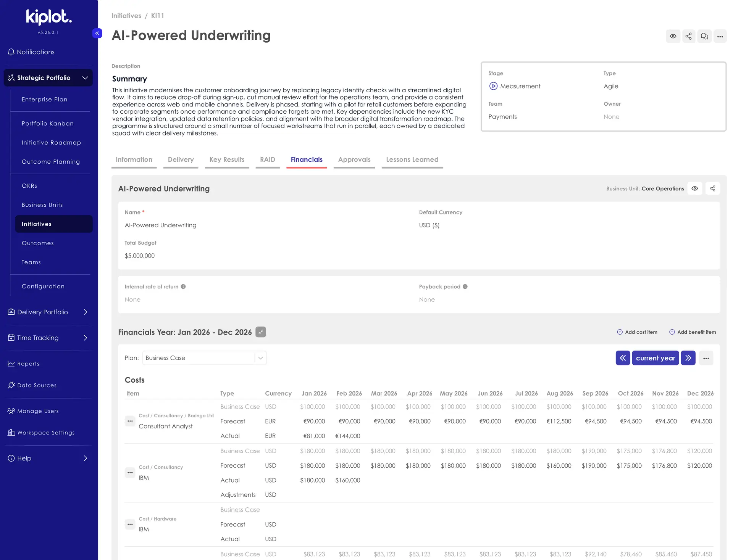Click the €112,500 Forecast Aug 2026 cell
Image resolution: width=733 pixels, height=560 pixels.
[559, 421]
